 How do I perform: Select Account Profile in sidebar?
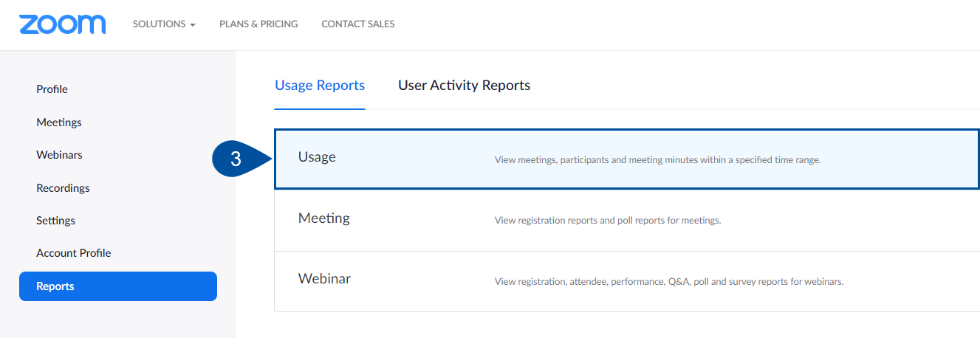coord(74,252)
